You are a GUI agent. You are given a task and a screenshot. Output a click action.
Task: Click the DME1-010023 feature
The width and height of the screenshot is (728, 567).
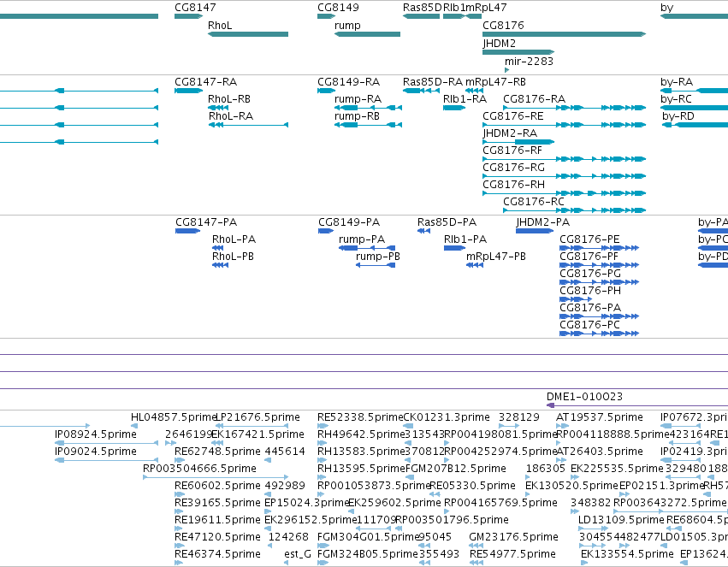click(637, 405)
